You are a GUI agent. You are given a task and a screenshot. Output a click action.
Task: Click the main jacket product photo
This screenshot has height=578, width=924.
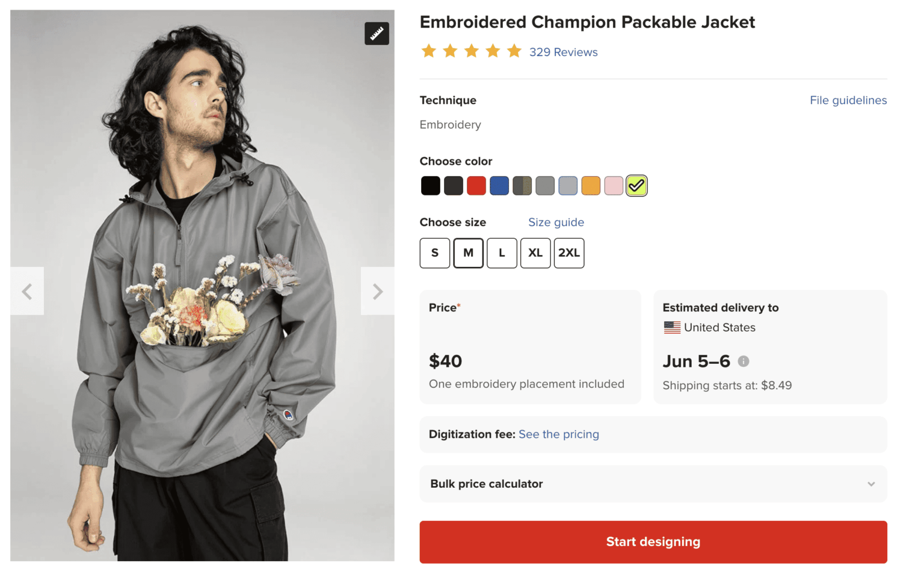click(x=202, y=361)
